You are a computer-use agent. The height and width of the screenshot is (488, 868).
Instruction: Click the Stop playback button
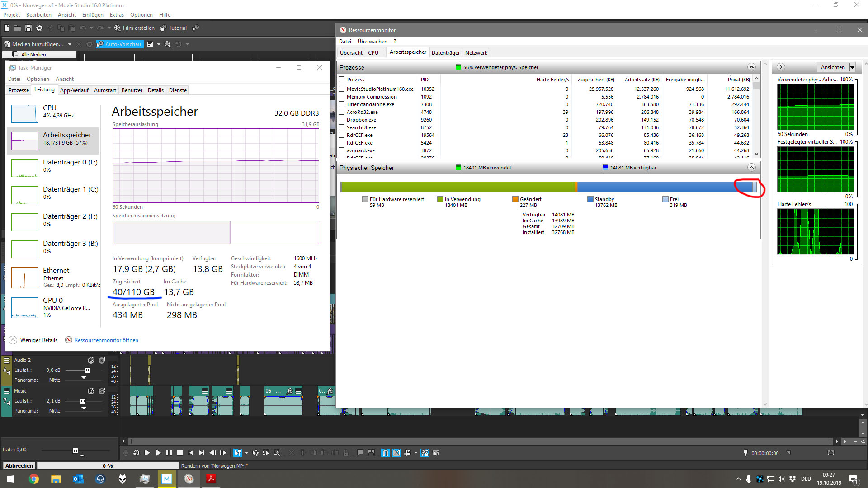click(x=179, y=453)
